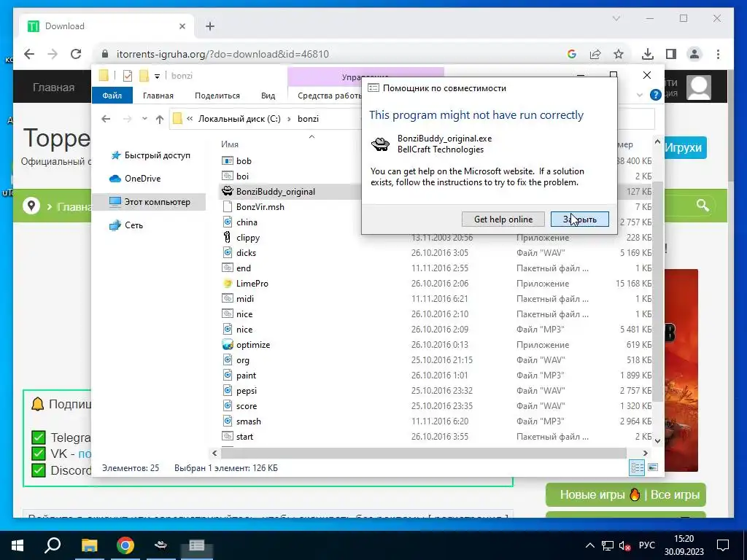Open Chrome three-dot menu
The width and height of the screenshot is (747, 560).
pos(718,54)
